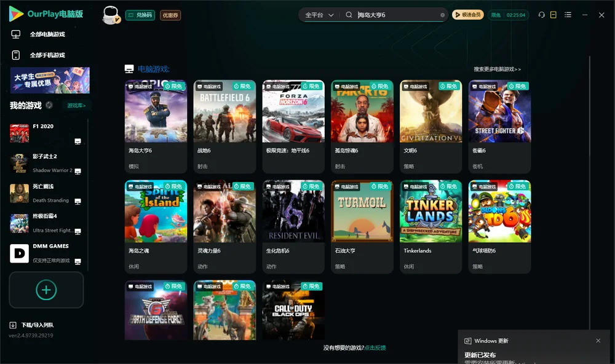Expand the 全平台 platform dropdown
Screen dimensions: 615x364
coord(319,15)
